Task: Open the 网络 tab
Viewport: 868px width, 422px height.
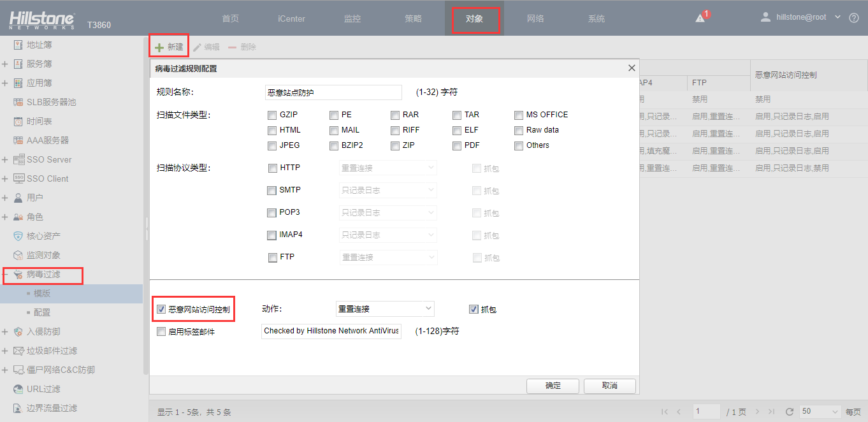Action: [x=535, y=18]
